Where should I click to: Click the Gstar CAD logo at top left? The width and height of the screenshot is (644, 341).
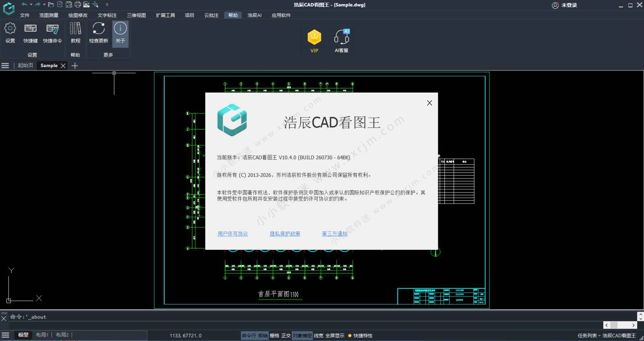8,8
